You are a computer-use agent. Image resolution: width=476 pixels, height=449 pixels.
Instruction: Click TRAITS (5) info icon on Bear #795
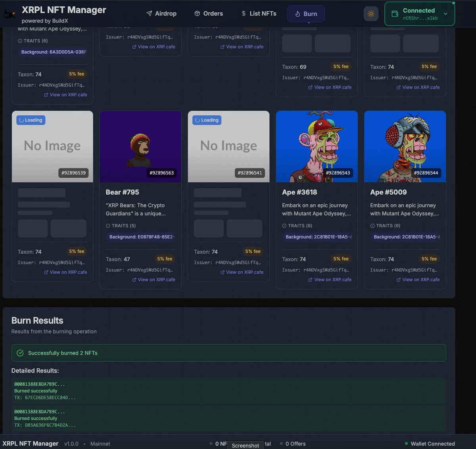click(108, 226)
